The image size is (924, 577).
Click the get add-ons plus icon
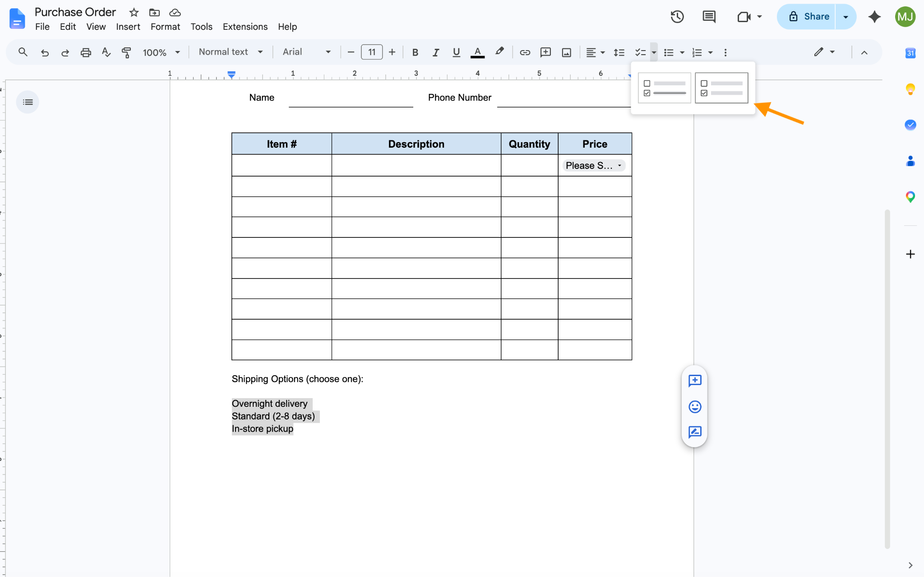click(x=910, y=254)
